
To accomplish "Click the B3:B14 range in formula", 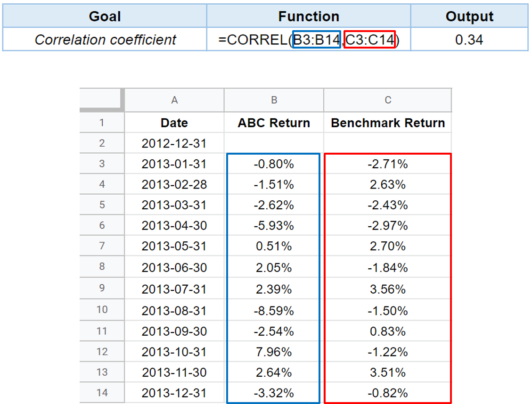I will pos(316,40).
